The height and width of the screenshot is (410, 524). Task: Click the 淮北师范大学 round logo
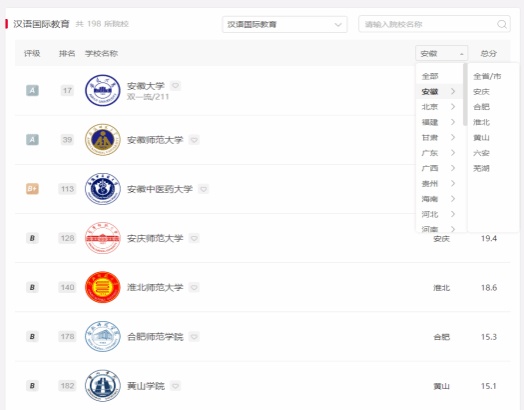[x=103, y=287]
